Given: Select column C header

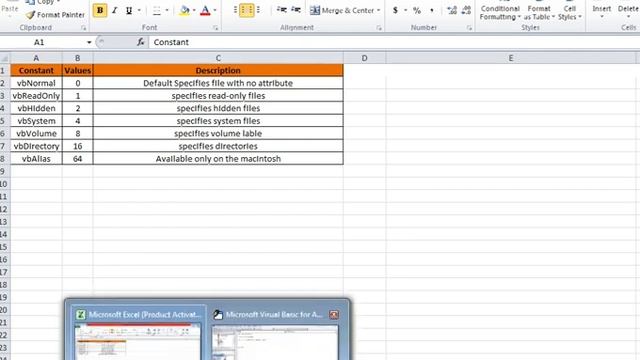Looking at the screenshot, I should tap(218, 58).
